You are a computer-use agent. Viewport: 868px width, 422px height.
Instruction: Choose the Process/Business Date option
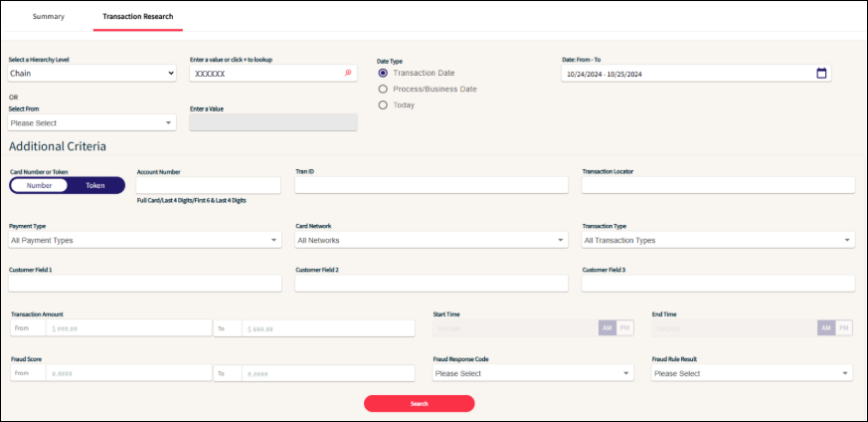pyautogui.click(x=383, y=89)
